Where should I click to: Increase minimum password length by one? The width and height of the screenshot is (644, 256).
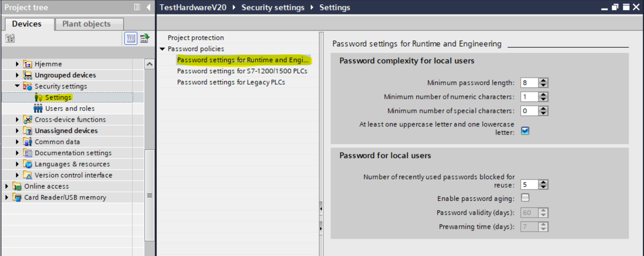coord(543,80)
